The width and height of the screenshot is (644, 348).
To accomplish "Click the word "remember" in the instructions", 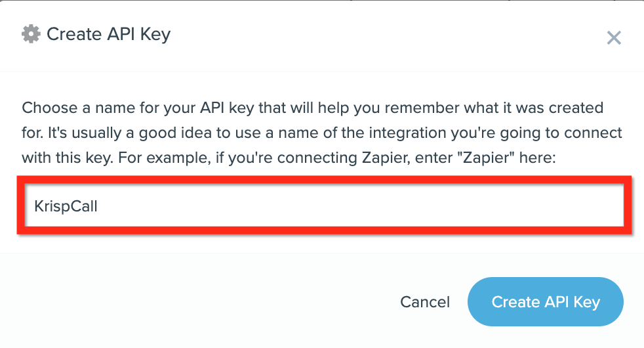I will (422, 108).
